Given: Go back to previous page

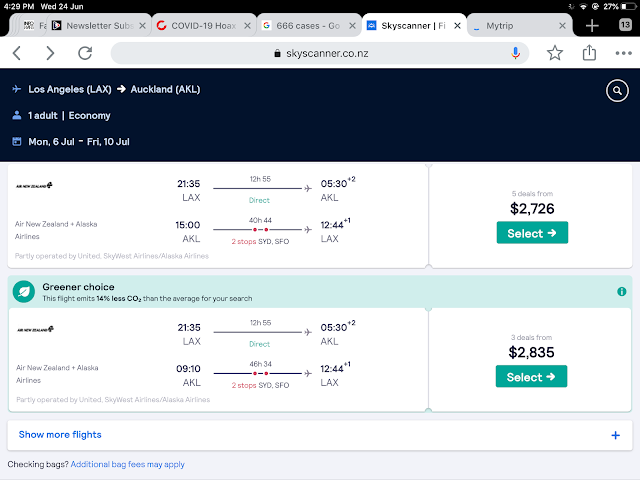Looking at the screenshot, I should coord(17,53).
